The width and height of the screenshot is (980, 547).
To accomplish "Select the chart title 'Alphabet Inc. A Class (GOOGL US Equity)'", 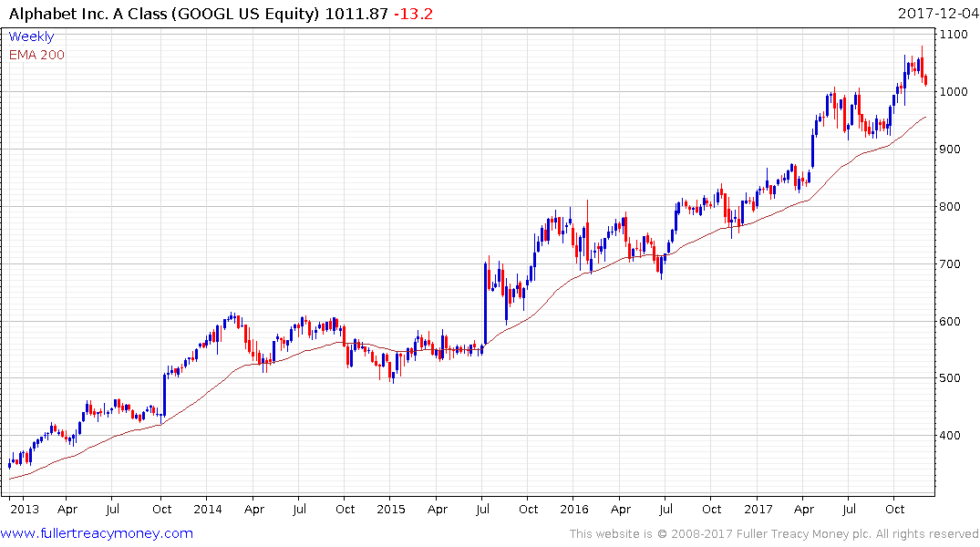I will pos(164,14).
